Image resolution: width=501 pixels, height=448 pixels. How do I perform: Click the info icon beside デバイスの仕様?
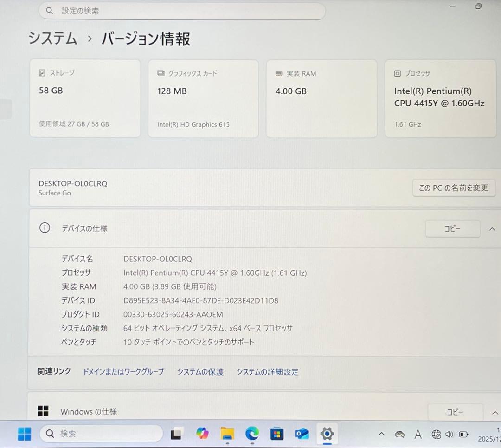click(45, 228)
